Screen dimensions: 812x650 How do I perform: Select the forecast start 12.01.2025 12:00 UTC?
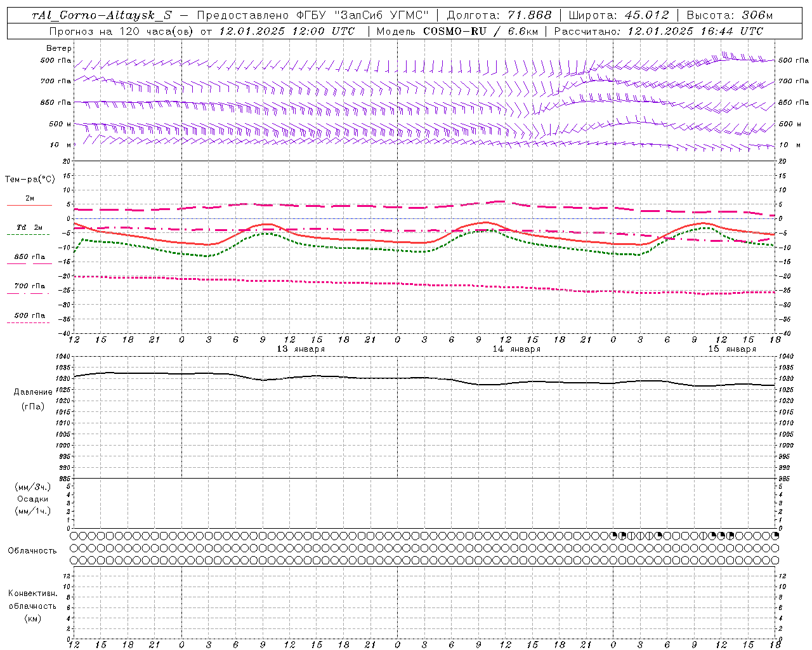287,31
